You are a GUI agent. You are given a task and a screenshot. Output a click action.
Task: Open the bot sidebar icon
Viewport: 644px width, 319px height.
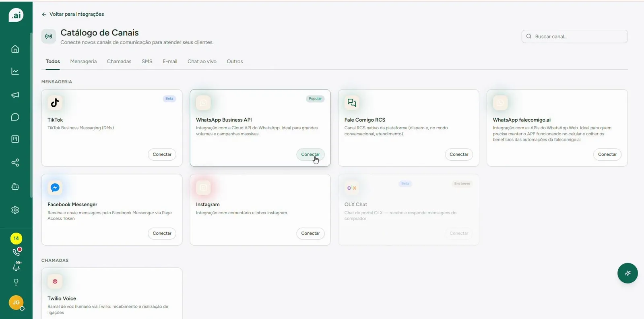point(15,186)
